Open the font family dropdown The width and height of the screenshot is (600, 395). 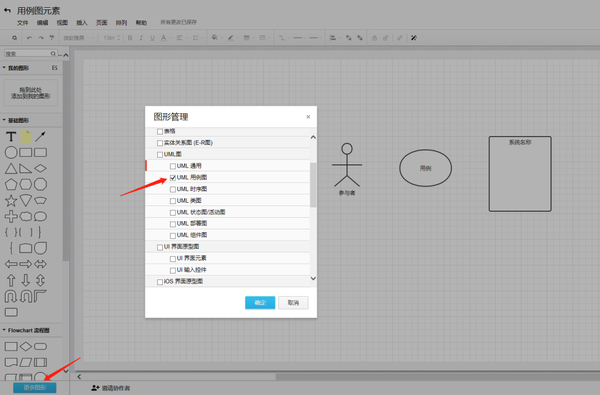(x=78, y=38)
